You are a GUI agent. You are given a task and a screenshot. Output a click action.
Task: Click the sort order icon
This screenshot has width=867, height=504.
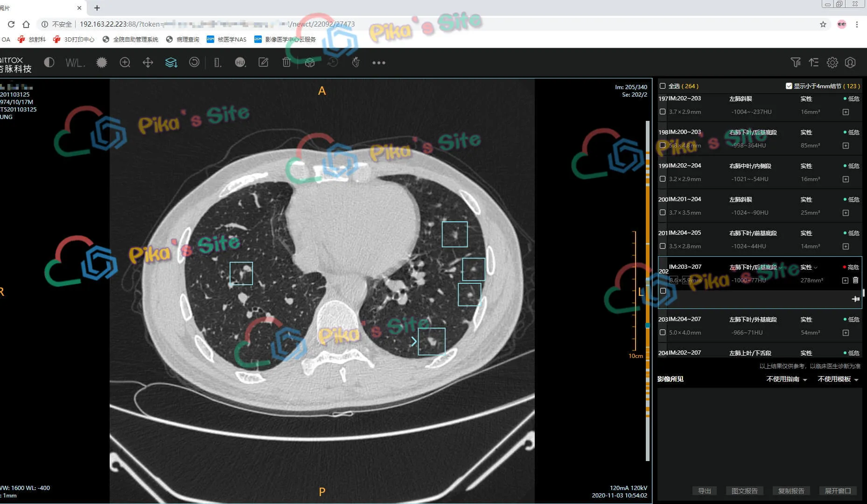814,62
